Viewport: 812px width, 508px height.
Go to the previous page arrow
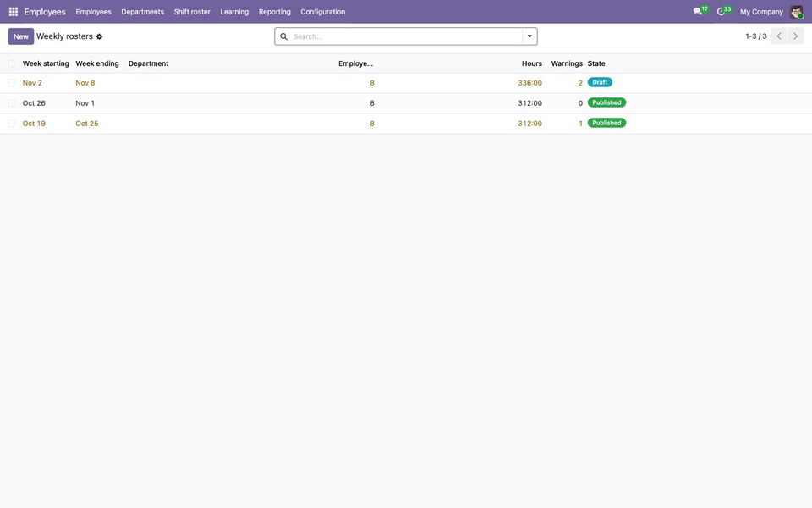pos(779,36)
